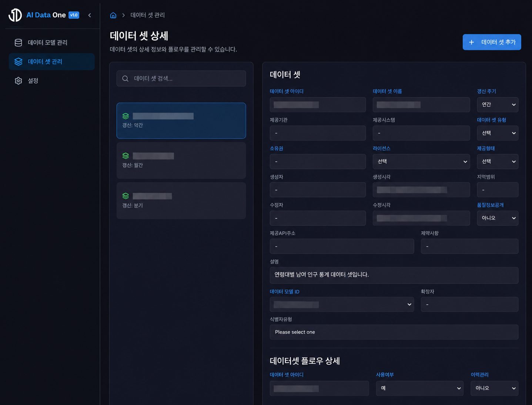Image resolution: width=532 pixels, height=405 pixels.
Task: Click the 생성자 input field
Action: click(x=318, y=190)
